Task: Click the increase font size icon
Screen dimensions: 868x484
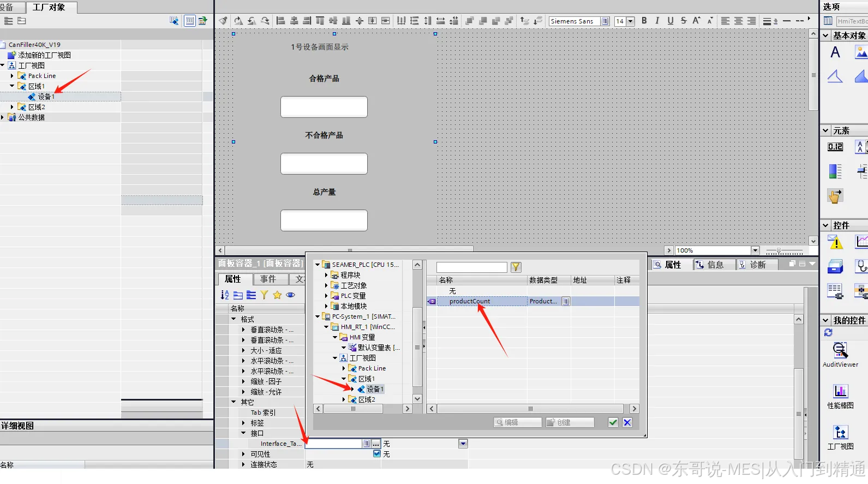Action: [697, 21]
